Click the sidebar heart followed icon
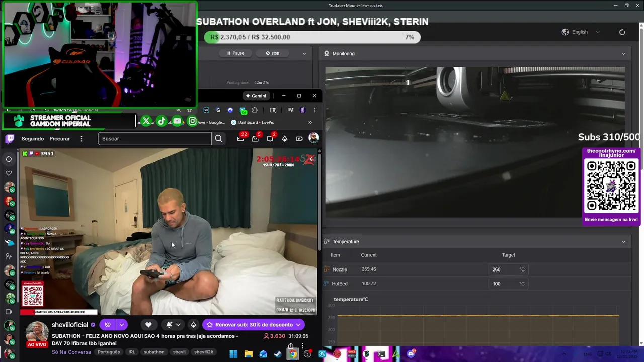The width and height of the screenshot is (644, 362). (9, 173)
